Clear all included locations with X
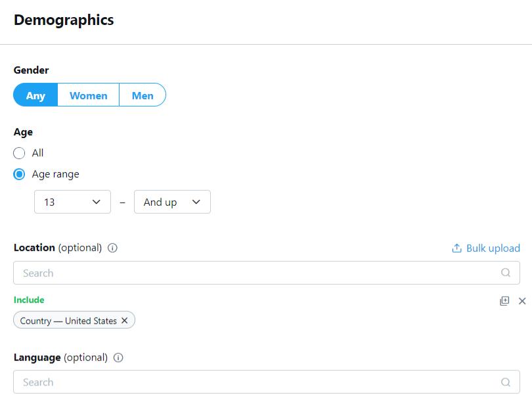 point(522,301)
